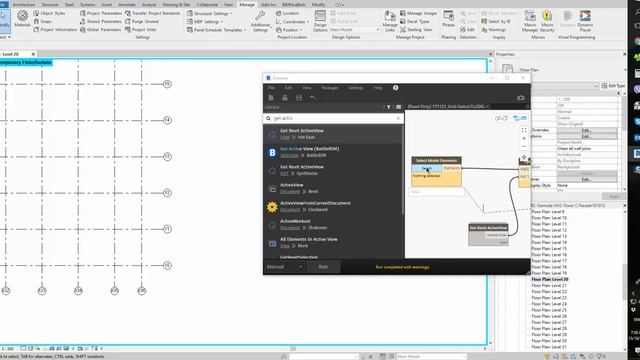Click Purge Unused

[x=142, y=21]
